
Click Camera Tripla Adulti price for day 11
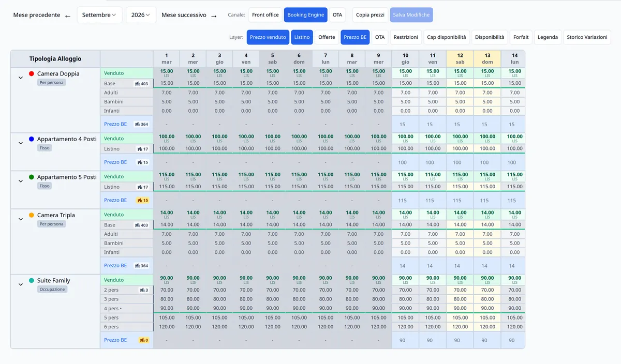(x=433, y=234)
